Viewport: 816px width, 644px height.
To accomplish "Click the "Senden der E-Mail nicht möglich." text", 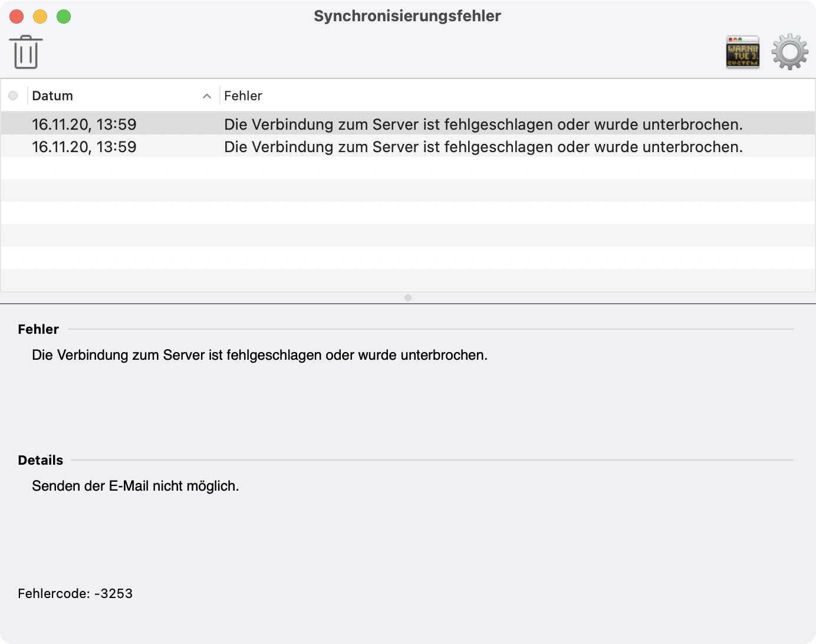I will click(x=135, y=486).
